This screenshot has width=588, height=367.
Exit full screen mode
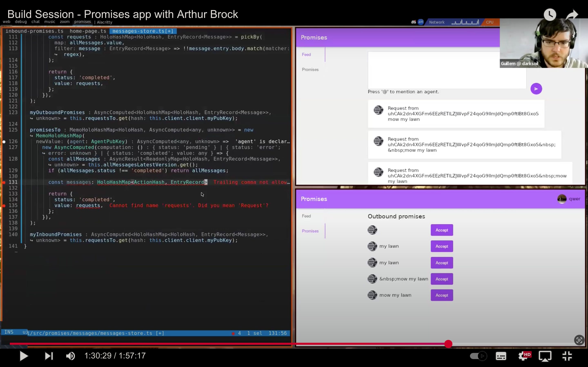tap(567, 356)
